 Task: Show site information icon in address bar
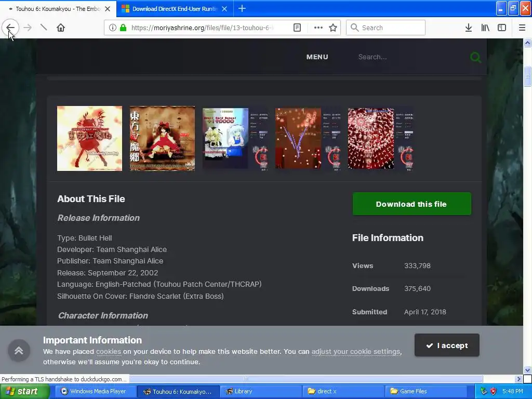tap(112, 28)
